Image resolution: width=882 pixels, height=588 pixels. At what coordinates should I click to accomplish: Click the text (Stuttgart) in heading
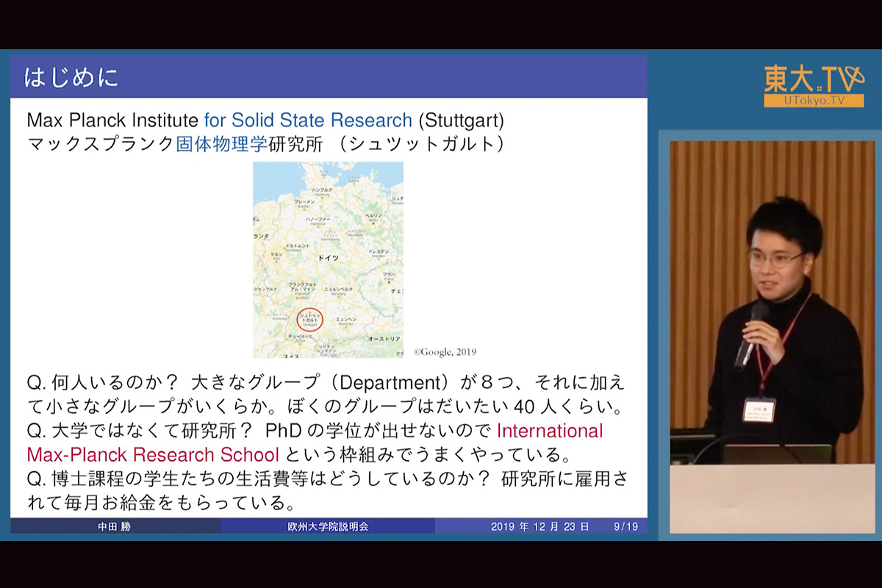click(461, 120)
